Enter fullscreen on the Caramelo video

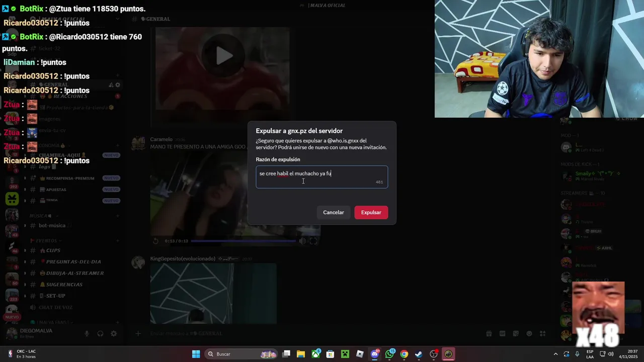[x=313, y=241]
